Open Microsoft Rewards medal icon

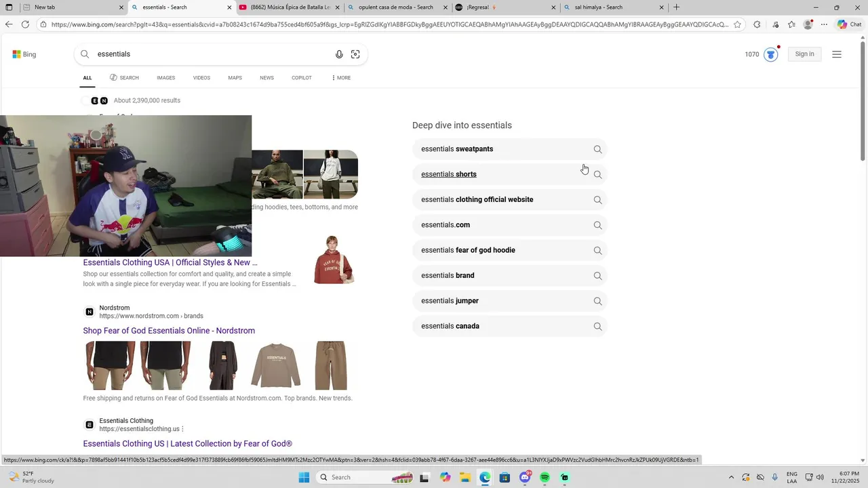point(770,55)
